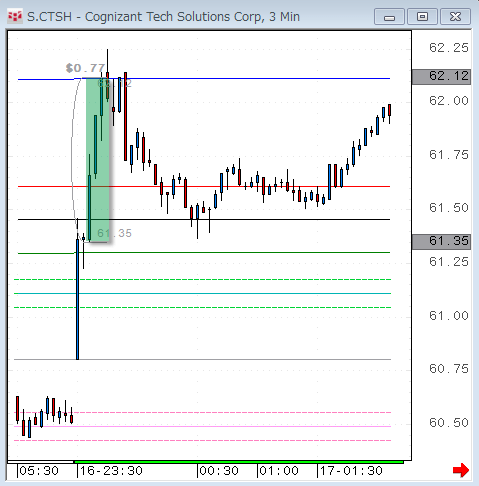Click the 60.75 price axis label
Viewport: 479px width, 486px height.
point(449,369)
